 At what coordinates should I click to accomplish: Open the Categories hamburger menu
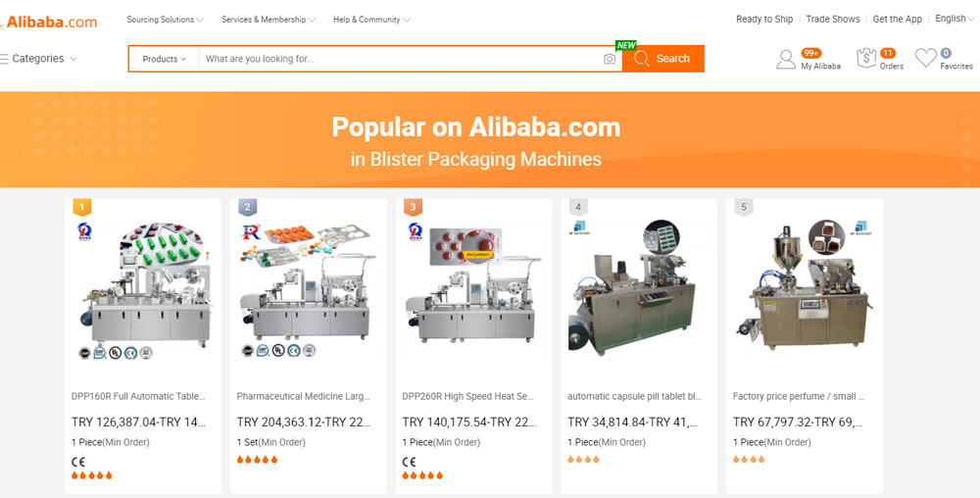click(39, 59)
